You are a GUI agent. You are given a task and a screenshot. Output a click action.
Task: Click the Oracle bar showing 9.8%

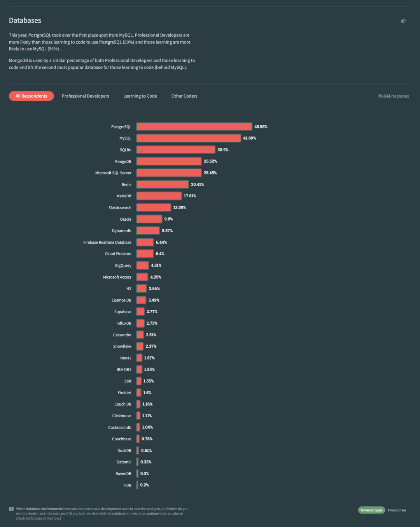coord(149,219)
